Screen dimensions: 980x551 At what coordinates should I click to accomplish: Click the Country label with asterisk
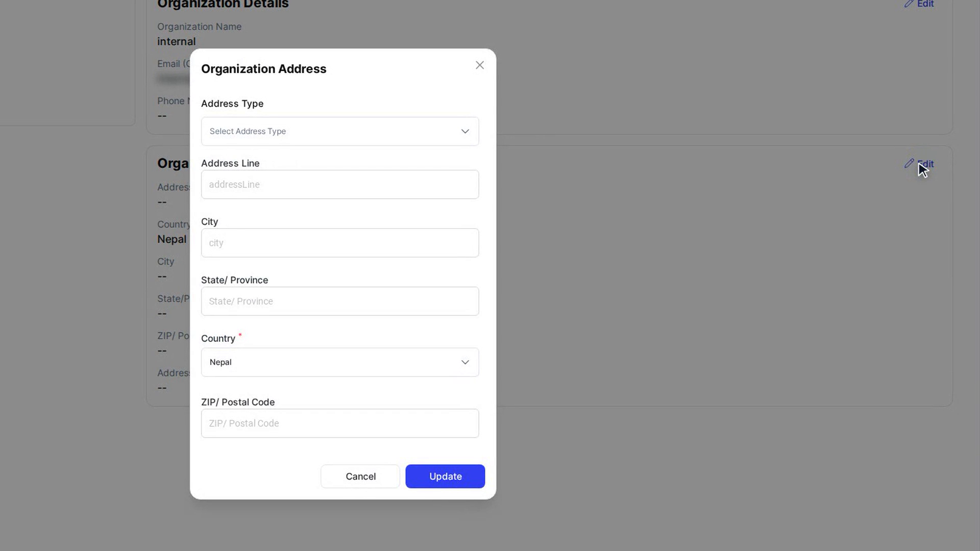click(x=222, y=338)
